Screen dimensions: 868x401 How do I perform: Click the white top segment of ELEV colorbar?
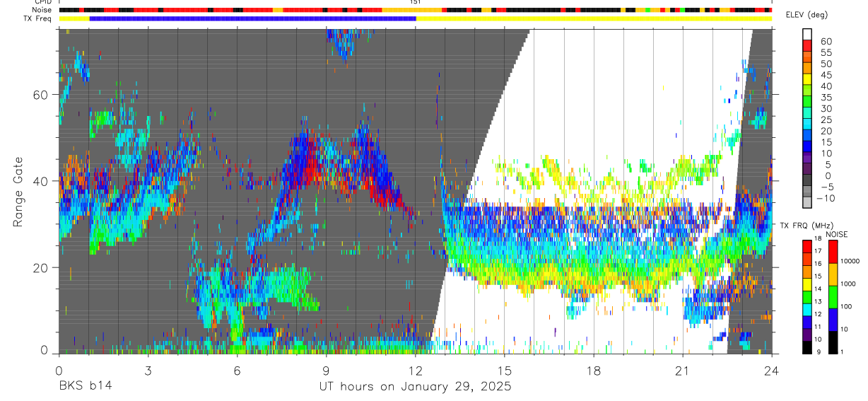(x=807, y=35)
